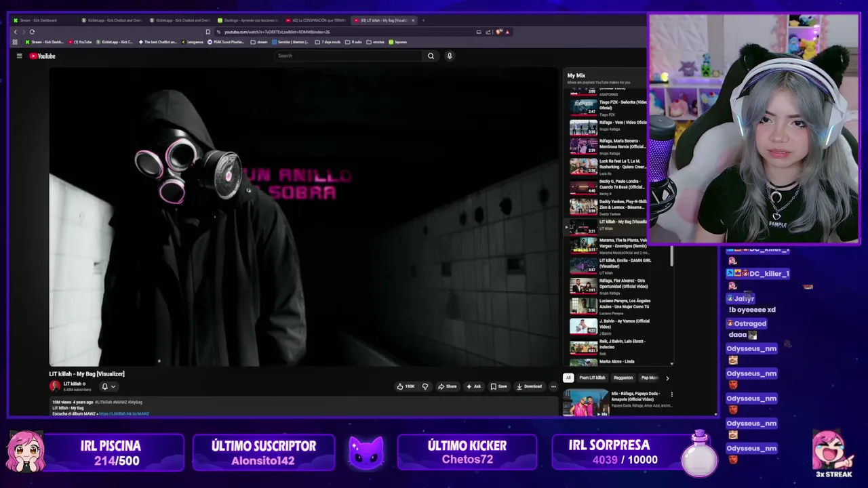
Task: Select the From LIT killah filter chip
Action: 592,378
